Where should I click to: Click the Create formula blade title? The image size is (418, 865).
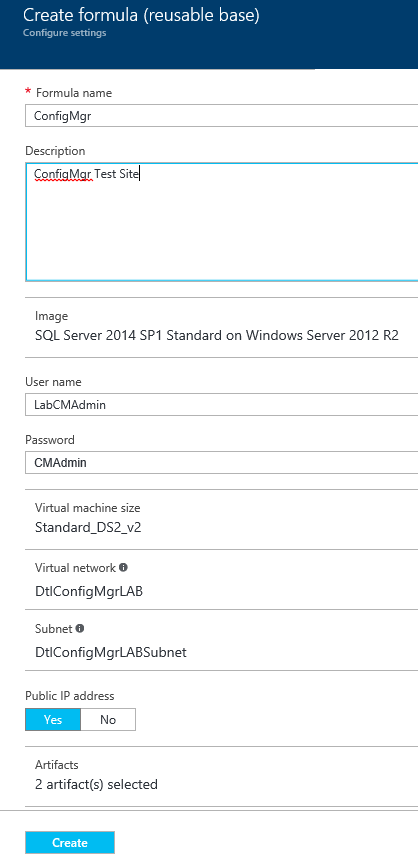(141, 15)
